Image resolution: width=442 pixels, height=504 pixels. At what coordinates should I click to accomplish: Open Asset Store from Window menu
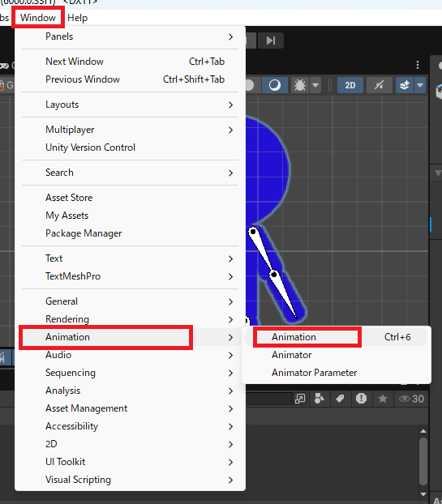[130, 198]
